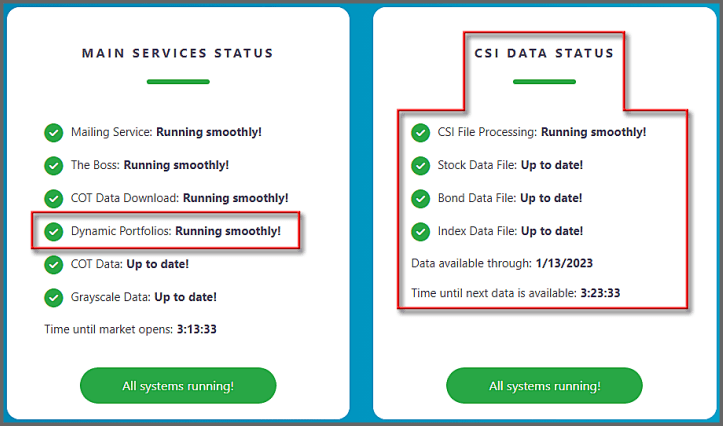Screen dimensions: 723x426
Task: Click the Data available through date 1/13/2023
Action: tap(564, 263)
